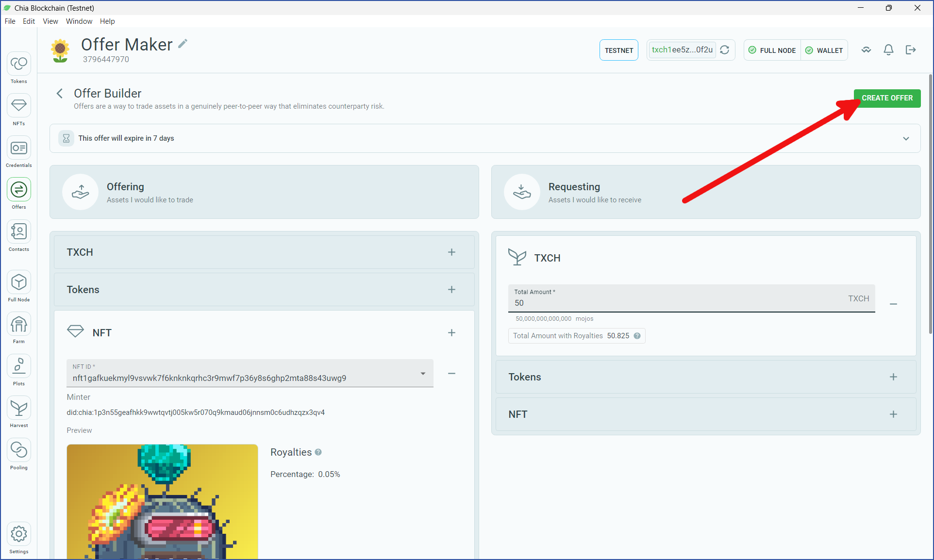Remove the requested TXCH amount
This screenshot has height=560, width=934.
point(893,304)
